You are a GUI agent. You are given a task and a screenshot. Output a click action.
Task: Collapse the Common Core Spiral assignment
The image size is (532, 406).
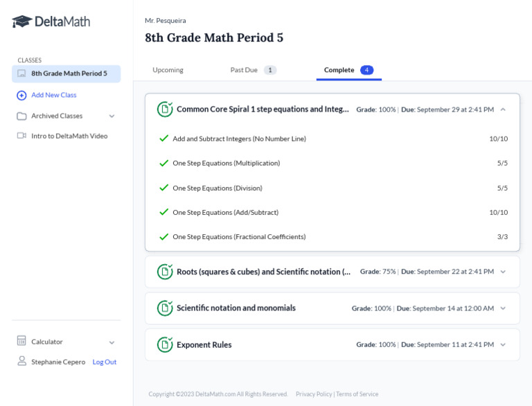pyautogui.click(x=503, y=109)
